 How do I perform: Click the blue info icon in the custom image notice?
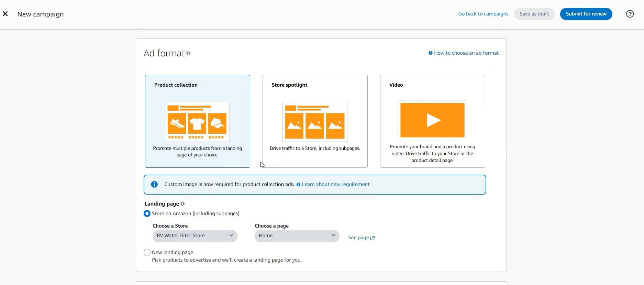[154, 184]
